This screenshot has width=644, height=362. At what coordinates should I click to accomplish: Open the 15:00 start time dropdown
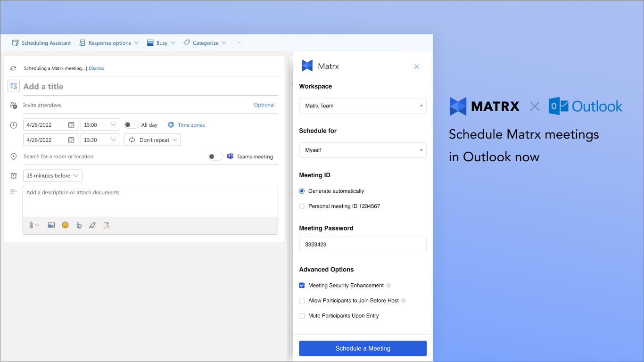pyautogui.click(x=100, y=125)
